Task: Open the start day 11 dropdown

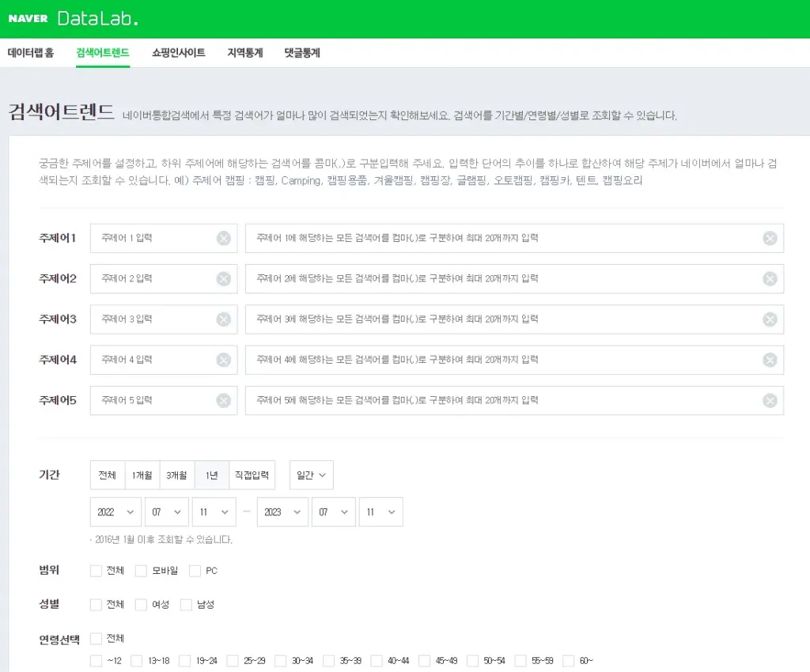Action: pos(214,512)
